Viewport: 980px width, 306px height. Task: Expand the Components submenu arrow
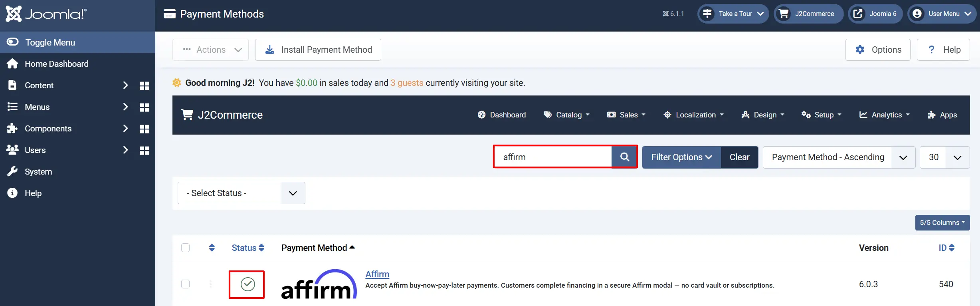(125, 129)
